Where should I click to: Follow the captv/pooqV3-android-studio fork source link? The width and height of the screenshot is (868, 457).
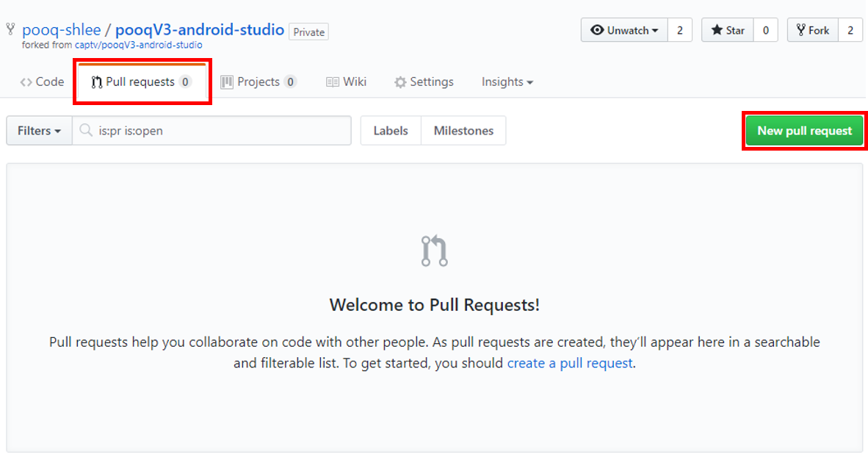click(138, 45)
